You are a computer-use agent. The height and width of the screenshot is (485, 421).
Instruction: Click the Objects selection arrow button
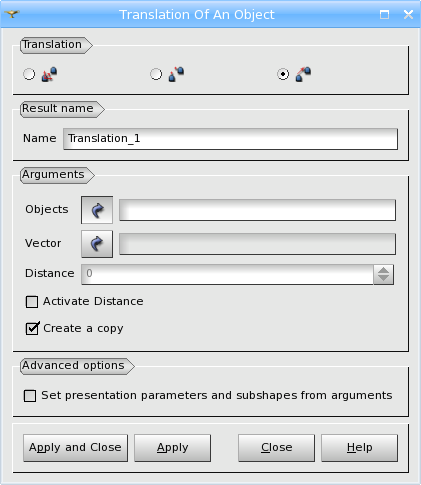[x=97, y=210]
